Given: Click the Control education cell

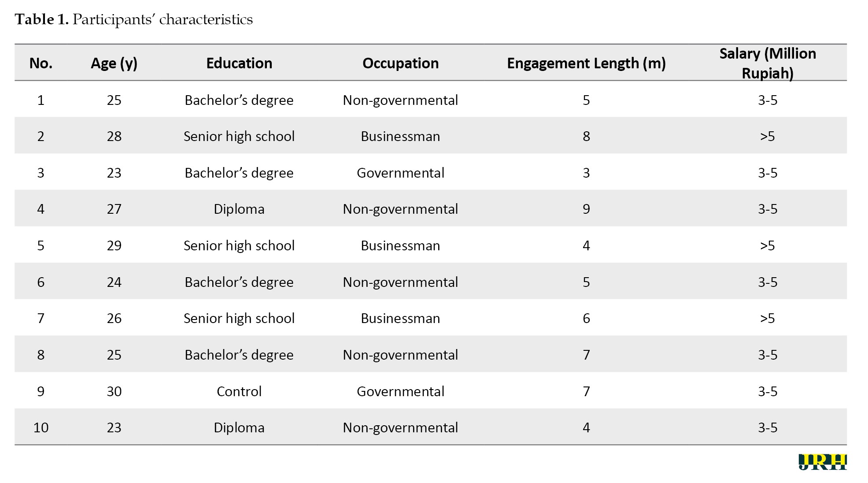Looking at the screenshot, I should pyautogui.click(x=239, y=391).
